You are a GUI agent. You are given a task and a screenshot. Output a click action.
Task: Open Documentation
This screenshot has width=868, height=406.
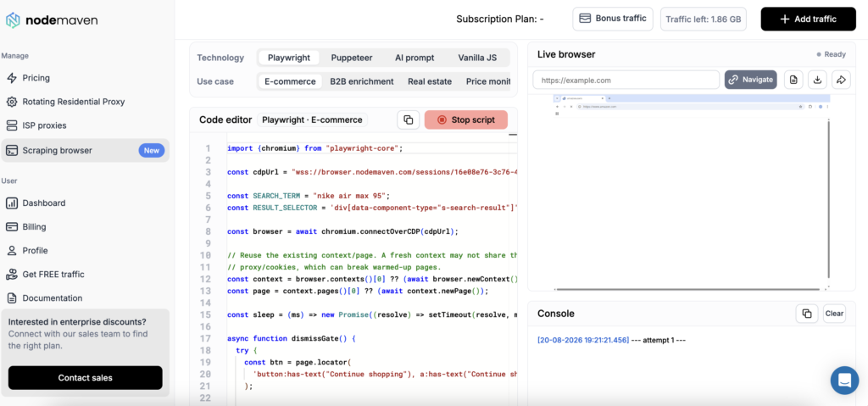(52, 298)
